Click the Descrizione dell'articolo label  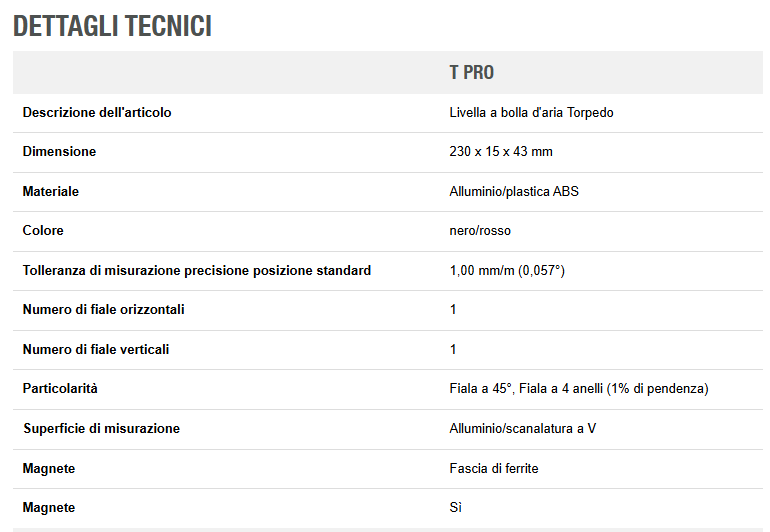(x=97, y=112)
